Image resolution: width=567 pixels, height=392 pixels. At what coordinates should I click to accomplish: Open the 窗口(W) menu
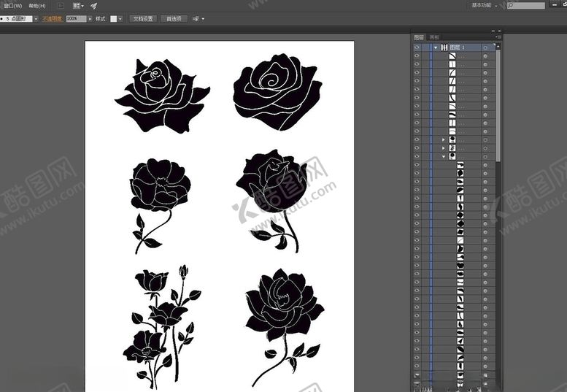pyautogui.click(x=13, y=6)
